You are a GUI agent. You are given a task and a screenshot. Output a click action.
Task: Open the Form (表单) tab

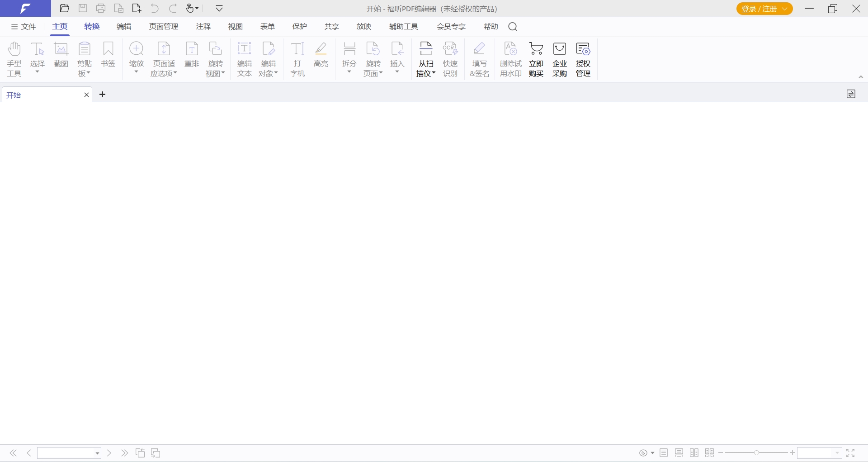(x=268, y=27)
